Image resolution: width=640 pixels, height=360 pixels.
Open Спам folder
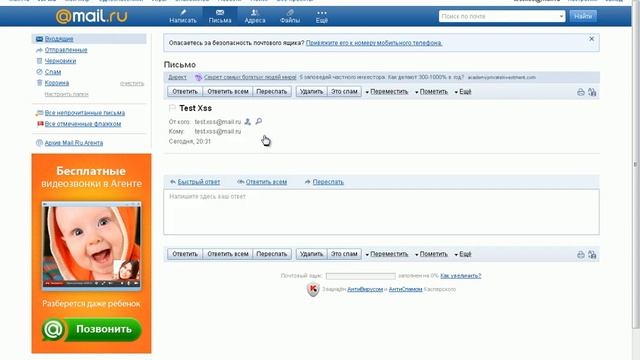pyautogui.click(x=53, y=72)
